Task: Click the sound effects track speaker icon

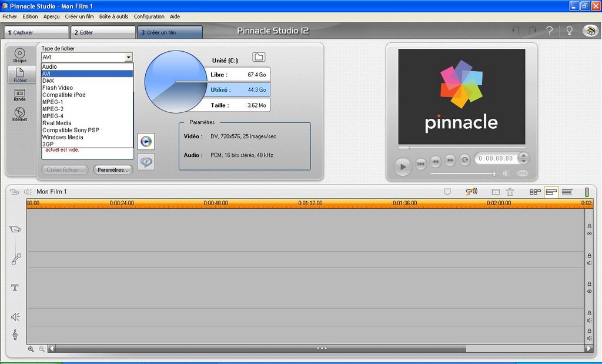Action: point(15,317)
